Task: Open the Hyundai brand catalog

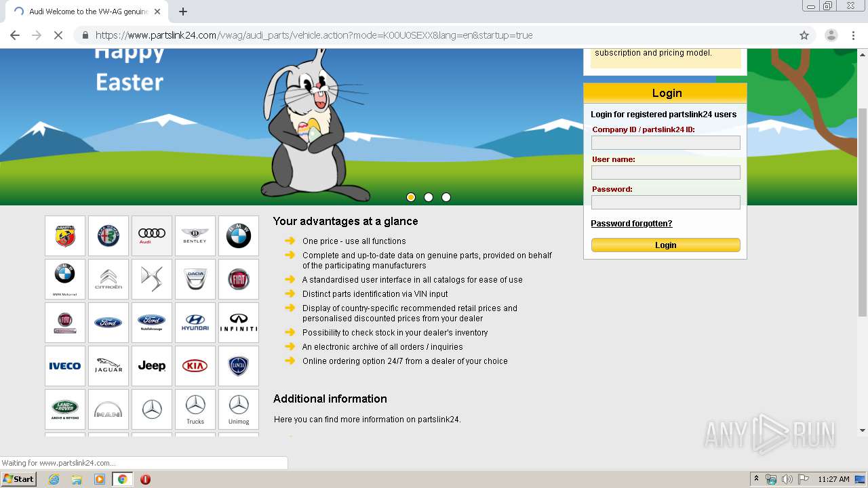Action: pyautogui.click(x=195, y=323)
